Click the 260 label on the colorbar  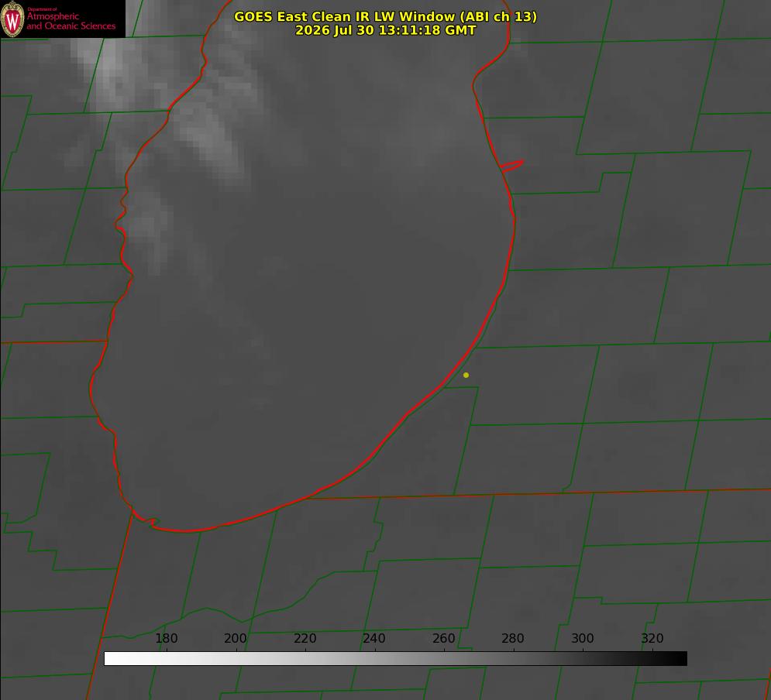coord(443,638)
